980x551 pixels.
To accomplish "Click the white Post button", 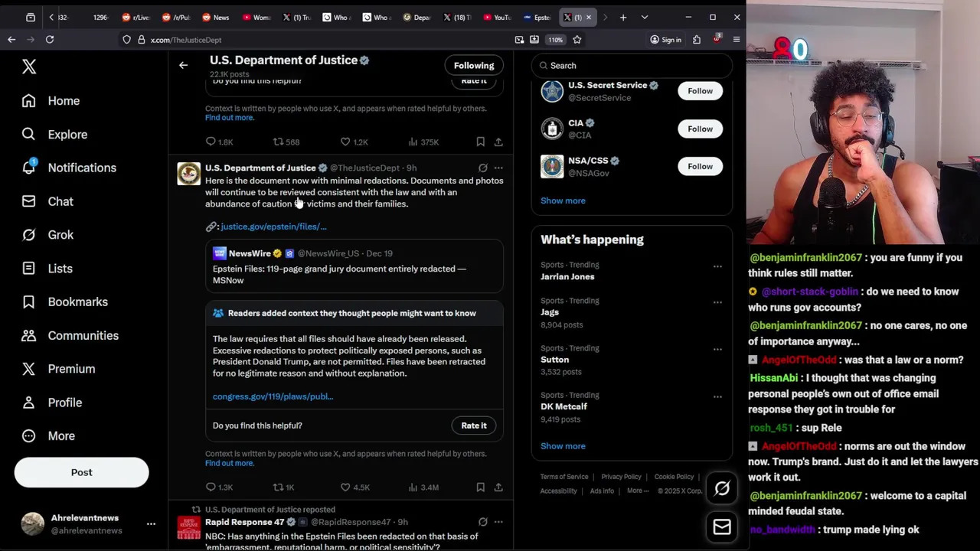I will [x=81, y=472].
